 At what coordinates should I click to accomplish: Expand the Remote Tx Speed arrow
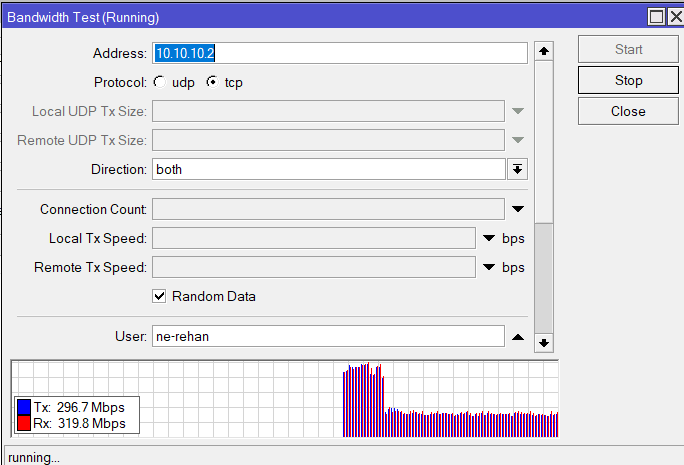pyautogui.click(x=489, y=267)
